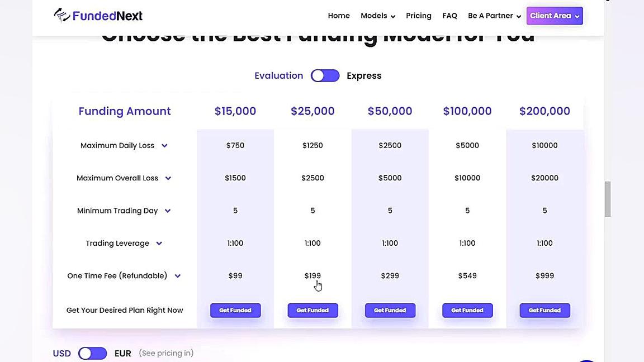Screen dimensions: 644x362
Task: Get Funded for the $15,000 plan
Action: click(235, 310)
